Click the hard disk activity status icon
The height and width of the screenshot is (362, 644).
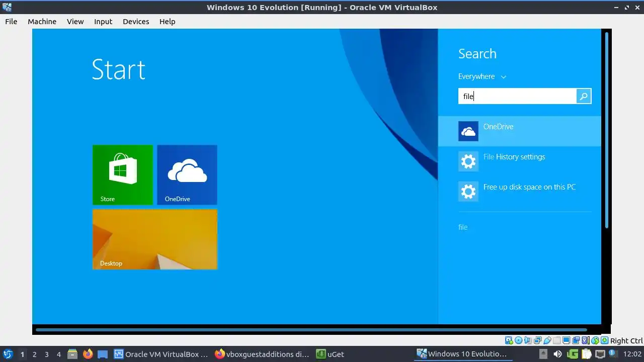pyautogui.click(x=509, y=341)
